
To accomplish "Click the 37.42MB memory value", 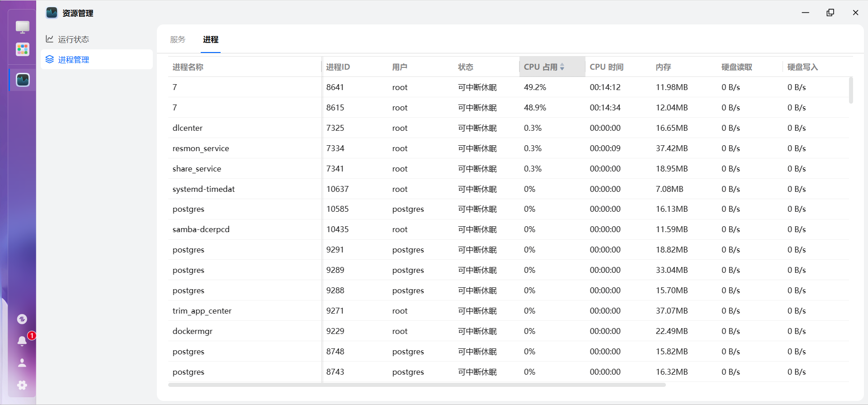I will pyautogui.click(x=672, y=148).
